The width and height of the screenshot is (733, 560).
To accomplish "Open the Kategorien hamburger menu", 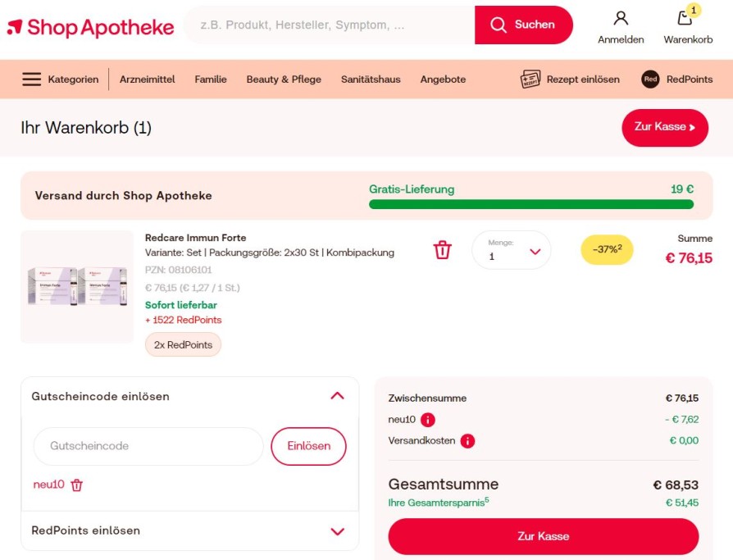I will pos(32,79).
